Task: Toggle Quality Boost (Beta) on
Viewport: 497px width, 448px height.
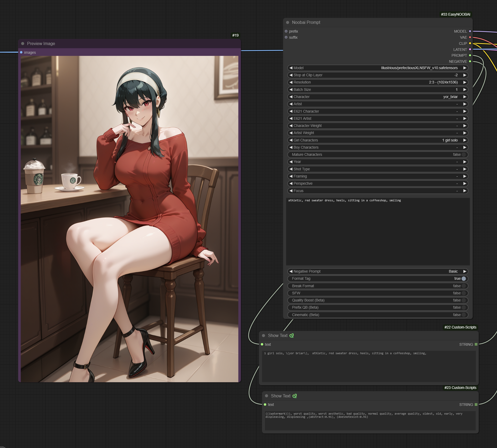Action: pyautogui.click(x=463, y=300)
